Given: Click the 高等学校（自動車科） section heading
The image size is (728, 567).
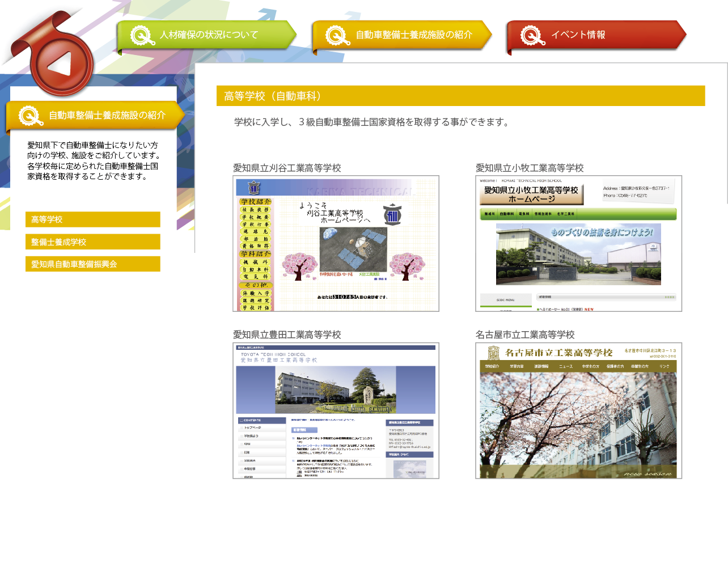Looking at the screenshot, I should pos(460,96).
